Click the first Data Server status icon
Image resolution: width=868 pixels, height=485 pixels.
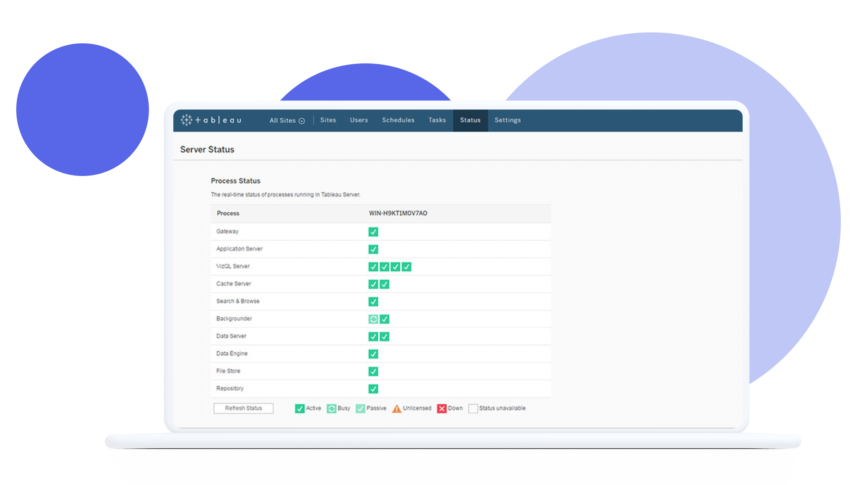click(x=373, y=336)
